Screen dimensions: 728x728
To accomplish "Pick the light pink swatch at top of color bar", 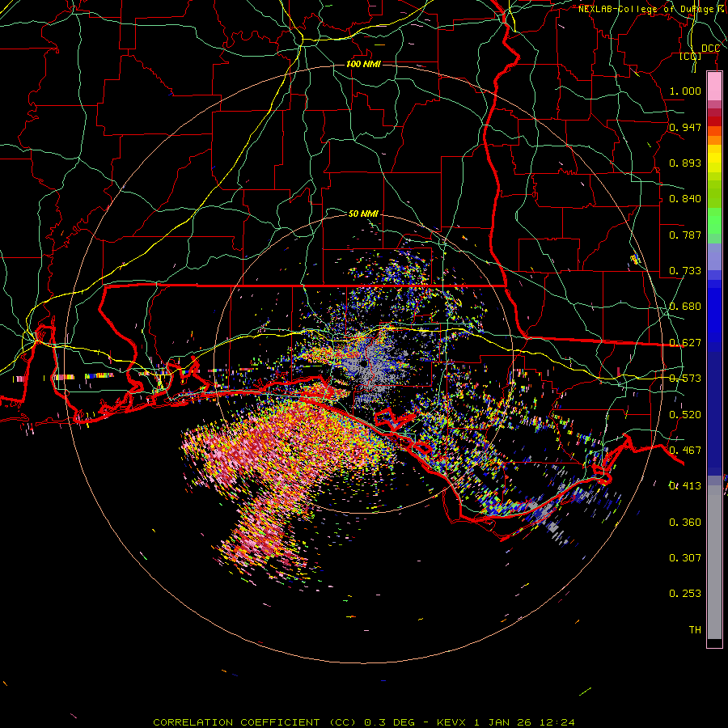I will tap(714, 87).
